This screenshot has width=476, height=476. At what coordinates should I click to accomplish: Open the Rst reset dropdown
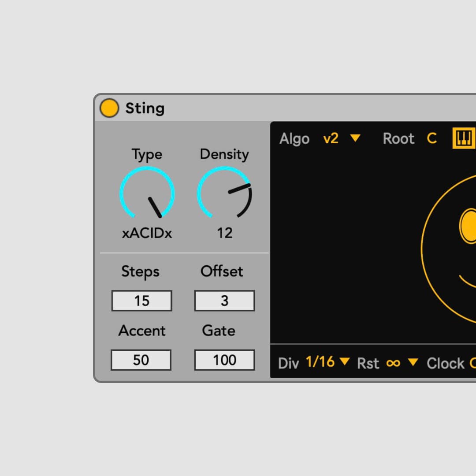click(413, 363)
